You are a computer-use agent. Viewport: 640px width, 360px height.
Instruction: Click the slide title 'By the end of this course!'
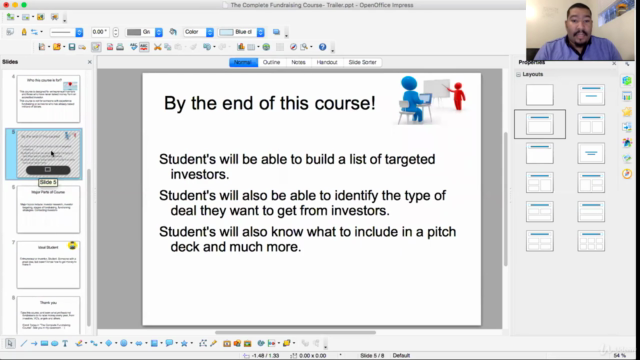coord(269,103)
